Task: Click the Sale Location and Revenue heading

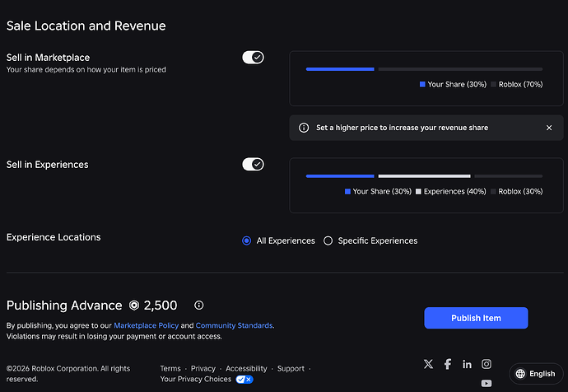Action: tap(86, 26)
